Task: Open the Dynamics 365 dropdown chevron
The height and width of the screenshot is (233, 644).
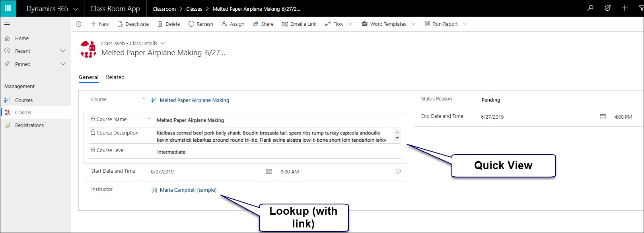Action: (76, 9)
